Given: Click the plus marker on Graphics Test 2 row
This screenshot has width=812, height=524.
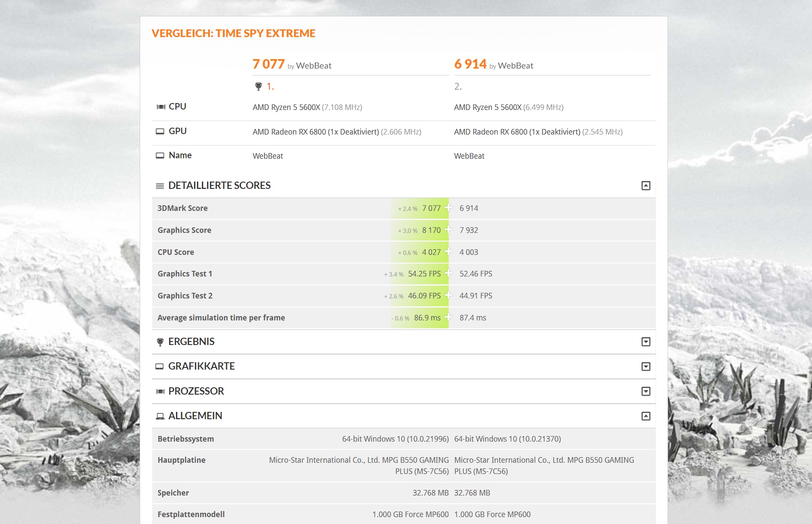Looking at the screenshot, I should [448, 295].
